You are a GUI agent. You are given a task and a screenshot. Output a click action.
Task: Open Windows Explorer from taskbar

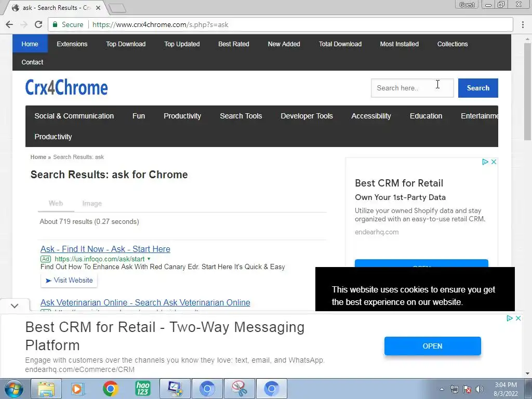coord(46,389)
